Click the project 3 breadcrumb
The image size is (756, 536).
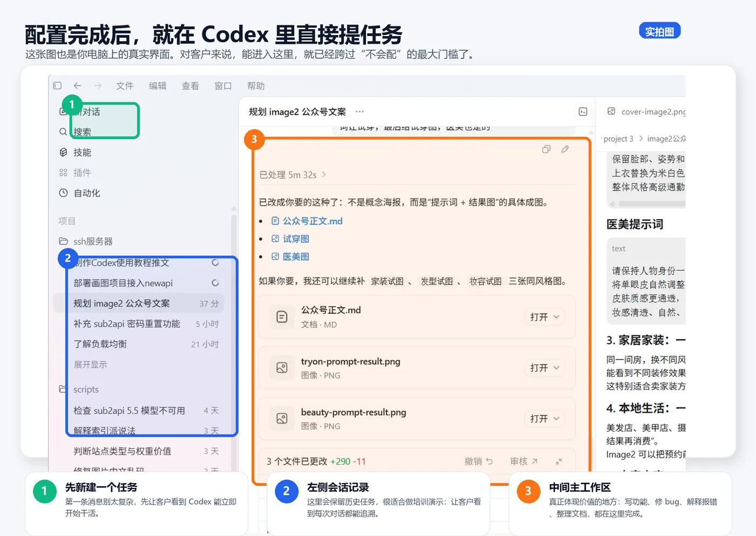[618, 139]
